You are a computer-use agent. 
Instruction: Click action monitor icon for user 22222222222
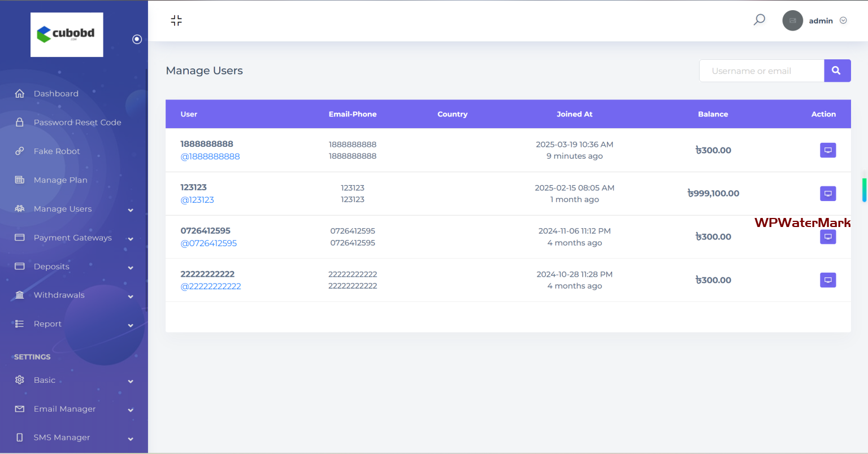(x=828, y=280)
